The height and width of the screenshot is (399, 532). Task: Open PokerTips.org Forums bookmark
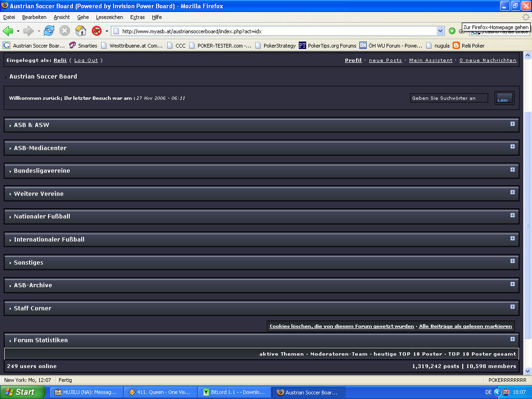328,45
